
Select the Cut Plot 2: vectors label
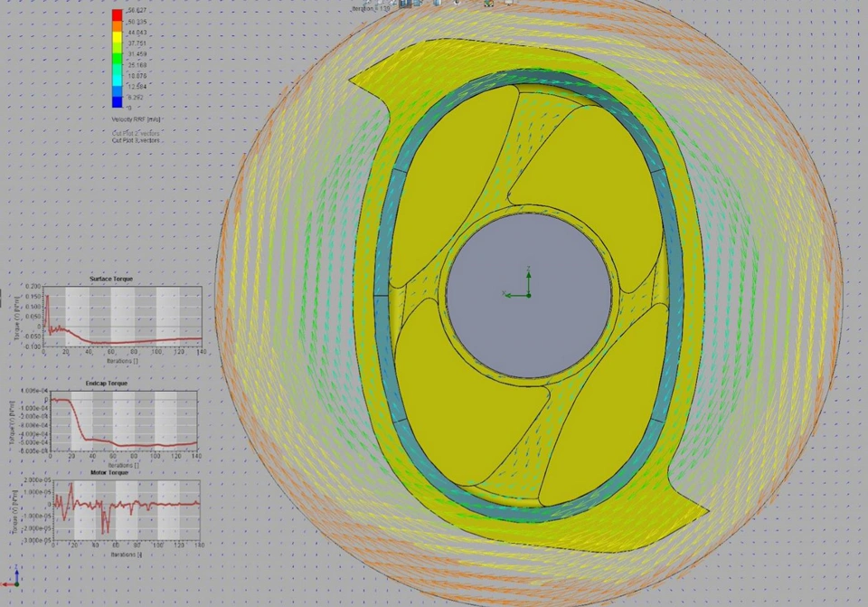(136, 134)
